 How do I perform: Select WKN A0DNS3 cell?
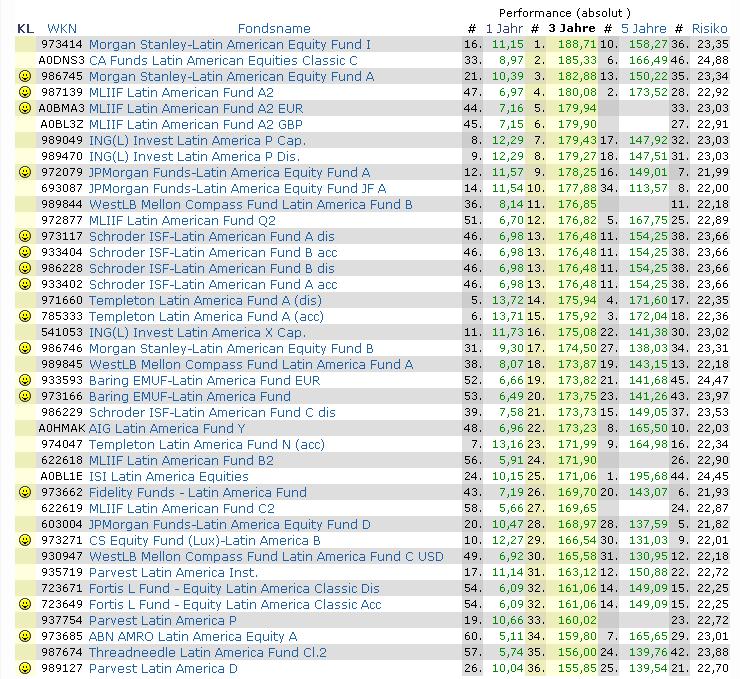[61, 60]
